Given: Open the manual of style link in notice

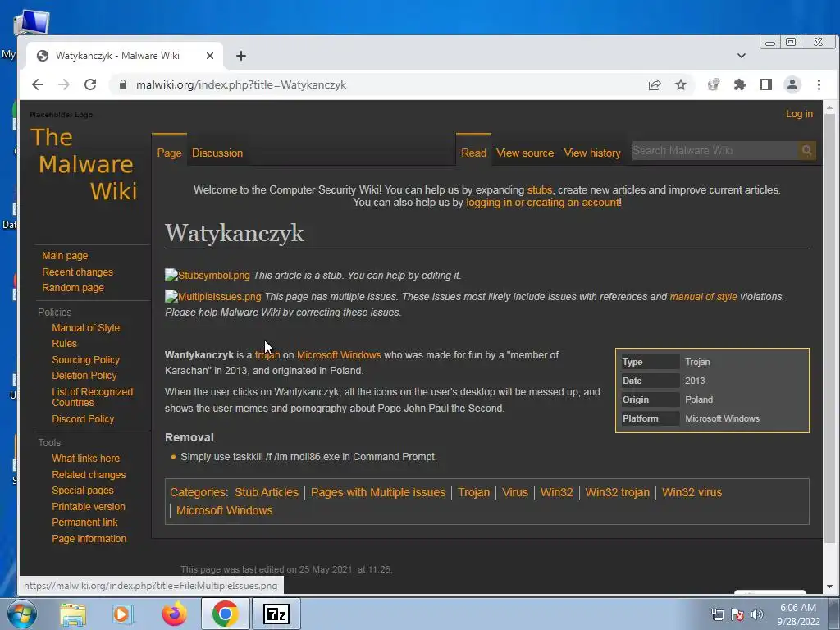Looking at the screenshot, I should tap(703, 297).
